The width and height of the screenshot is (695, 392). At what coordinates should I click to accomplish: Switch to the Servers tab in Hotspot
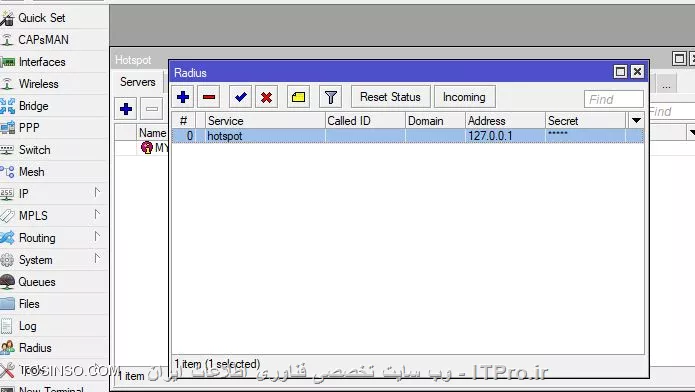tap(137, 82)
